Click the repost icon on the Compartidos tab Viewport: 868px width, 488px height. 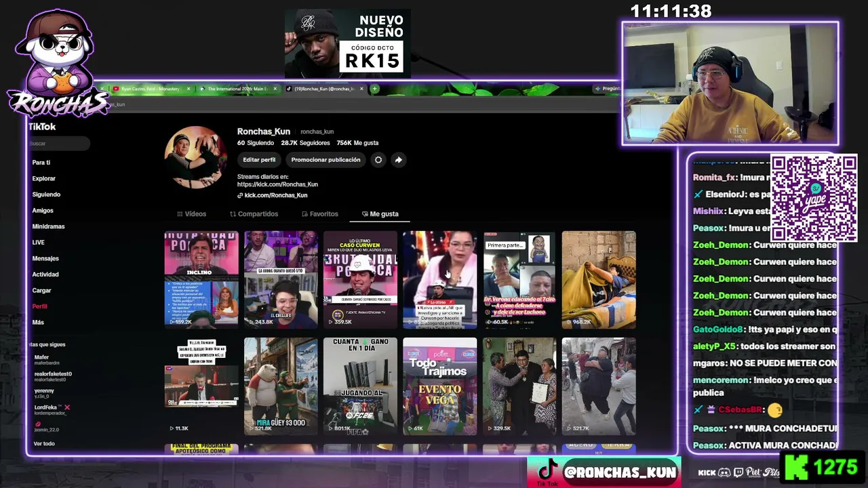point(233,214)
